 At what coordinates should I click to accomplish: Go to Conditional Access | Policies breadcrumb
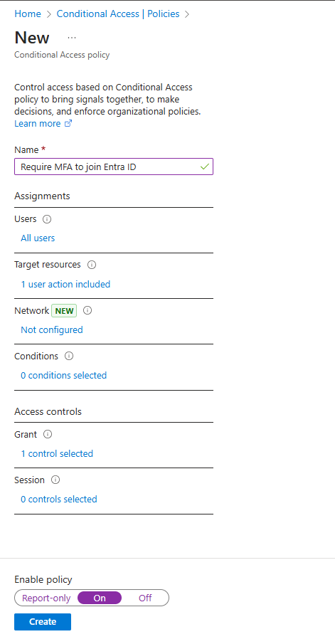[118, 14]
